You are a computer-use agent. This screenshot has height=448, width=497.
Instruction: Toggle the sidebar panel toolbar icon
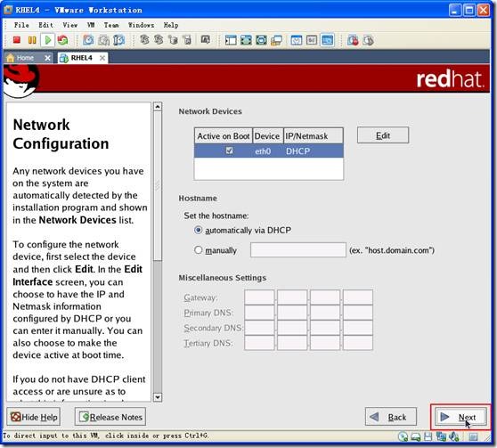231,40
